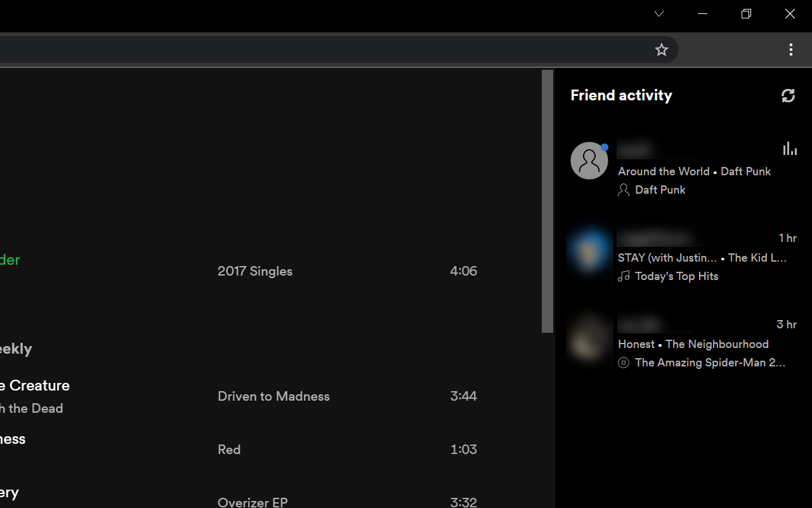This screenshot has width=812, height=508.
Task: Click the playlist scrollbar
Action: pyautogui.click(x=547, y=200)
